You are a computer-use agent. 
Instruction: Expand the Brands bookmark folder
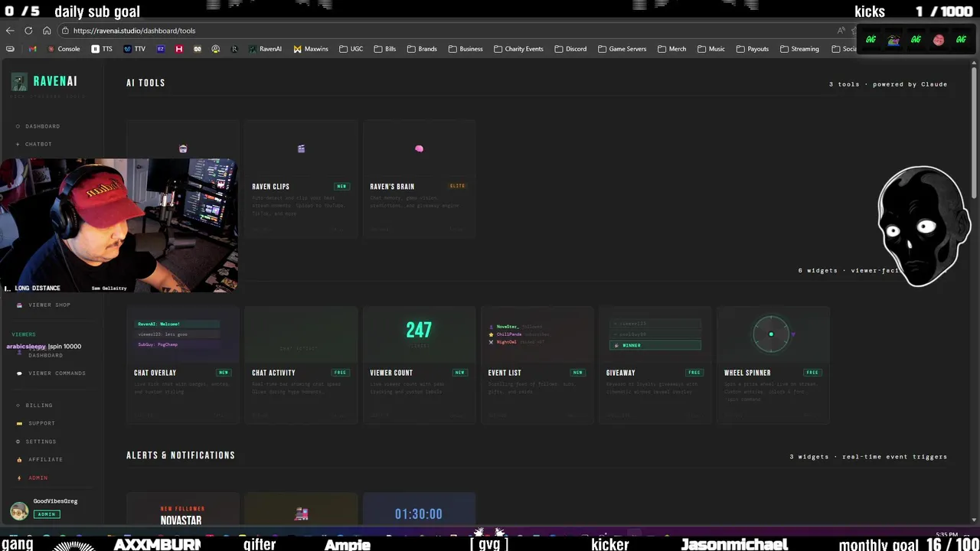[x=422, y=49]
